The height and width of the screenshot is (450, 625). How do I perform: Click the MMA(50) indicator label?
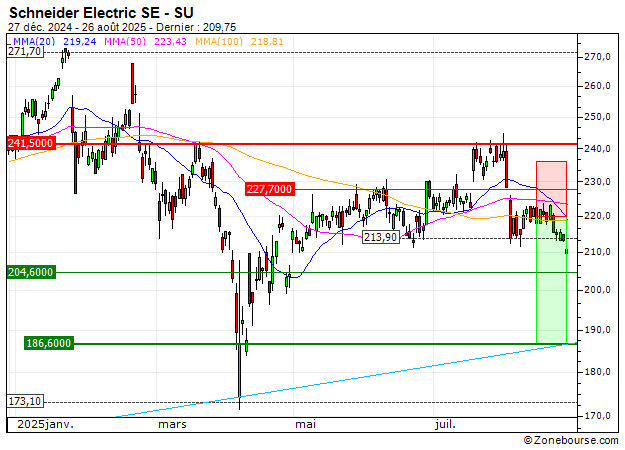[125, 41]
